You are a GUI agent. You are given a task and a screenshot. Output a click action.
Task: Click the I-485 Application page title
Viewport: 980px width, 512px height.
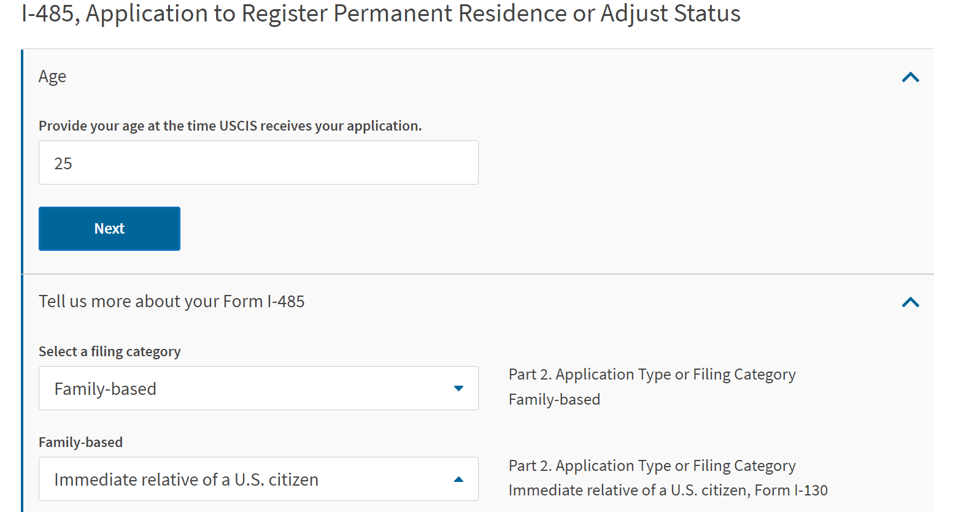pos(380,13)
